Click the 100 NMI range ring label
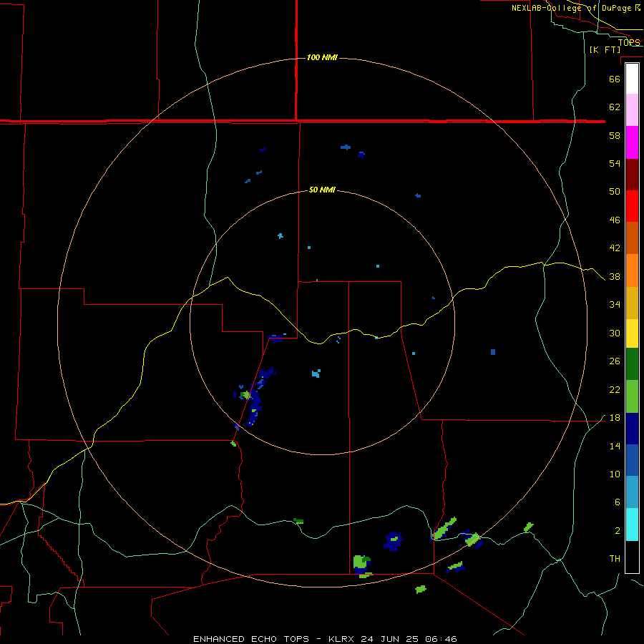 coord(322,57)
